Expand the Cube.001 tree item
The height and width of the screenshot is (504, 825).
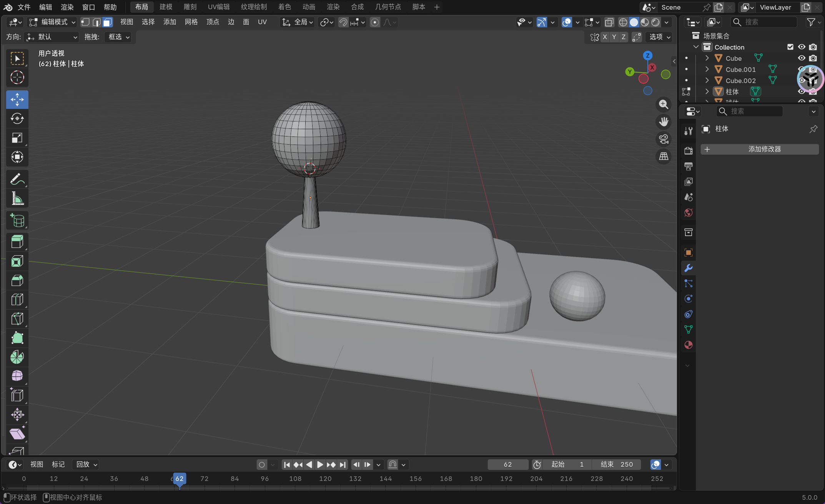[707, 69]
